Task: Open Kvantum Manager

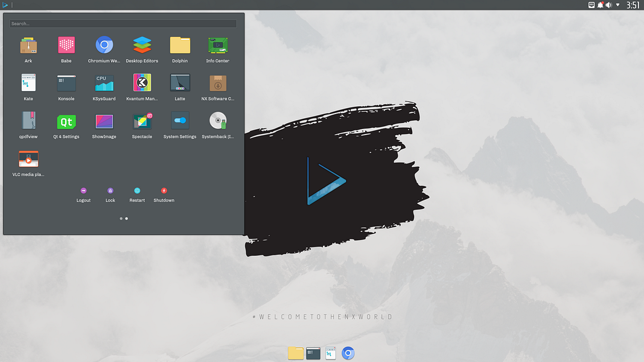Action: 142,87
